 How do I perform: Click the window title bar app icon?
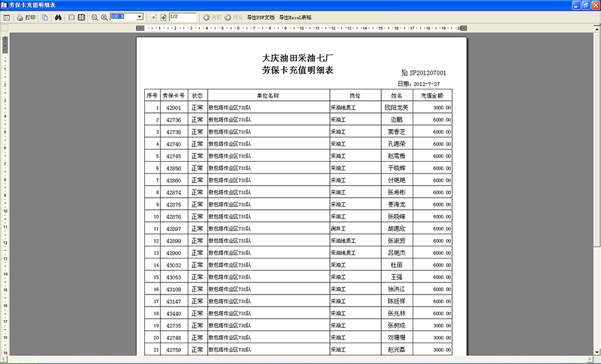coord(4,5)
